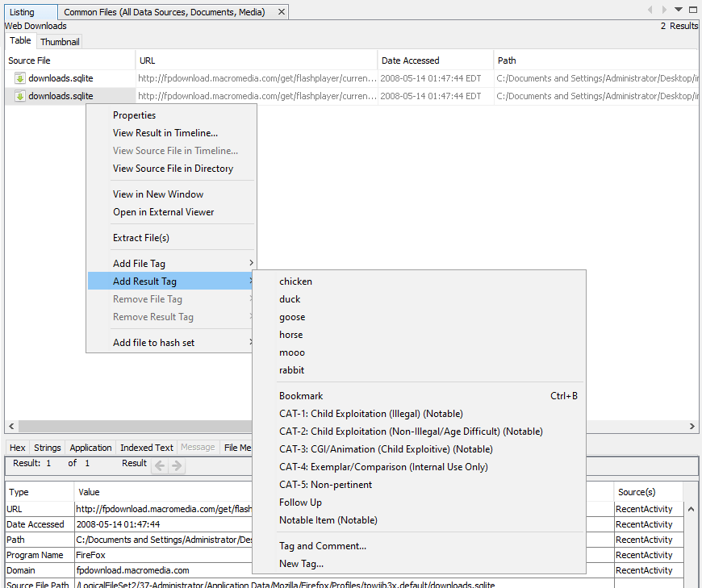
Task: Open the Application tab in the content viewer
Action: (90, 447)
